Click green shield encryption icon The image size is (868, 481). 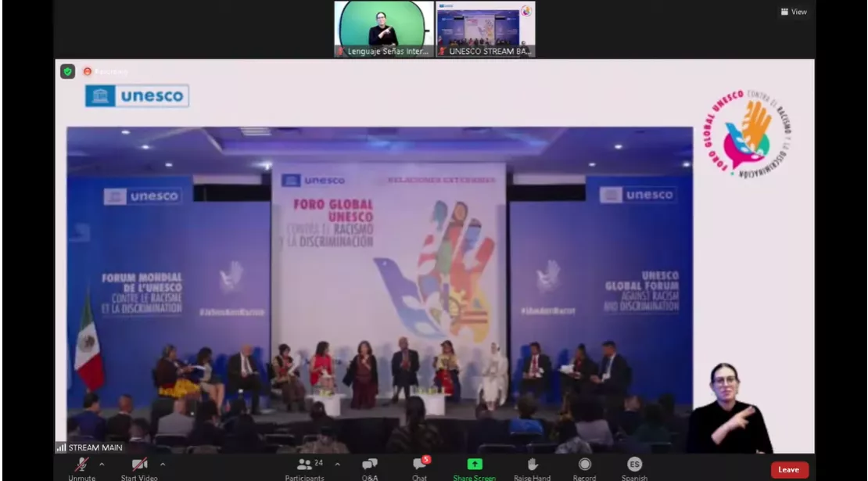point(67,71)
